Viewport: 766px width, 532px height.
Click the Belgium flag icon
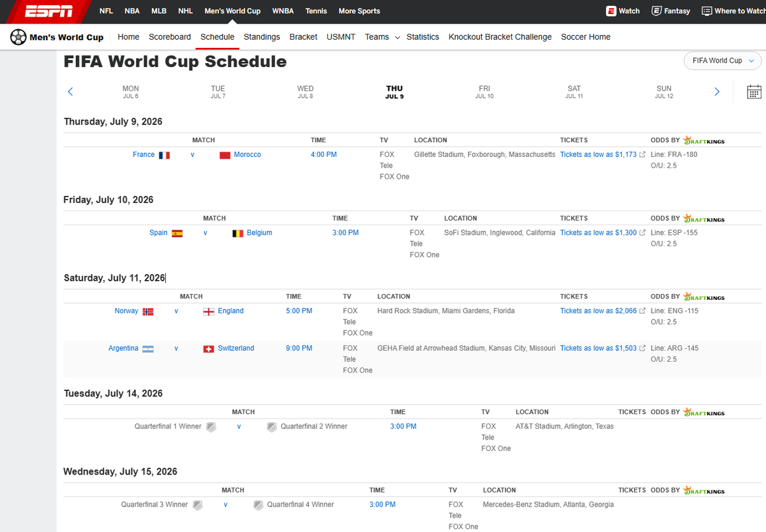point(237,233)
